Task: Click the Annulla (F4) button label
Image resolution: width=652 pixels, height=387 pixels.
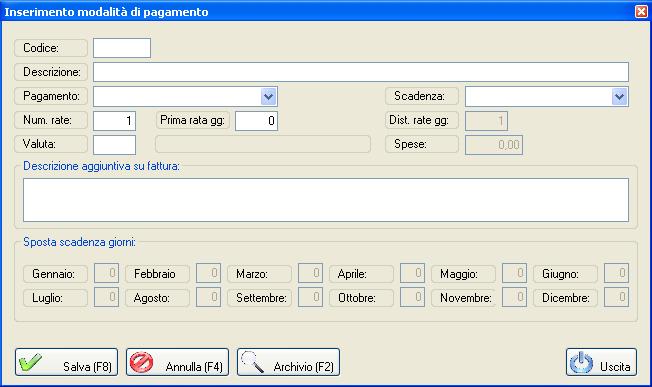Action: (x=194, y=367)
